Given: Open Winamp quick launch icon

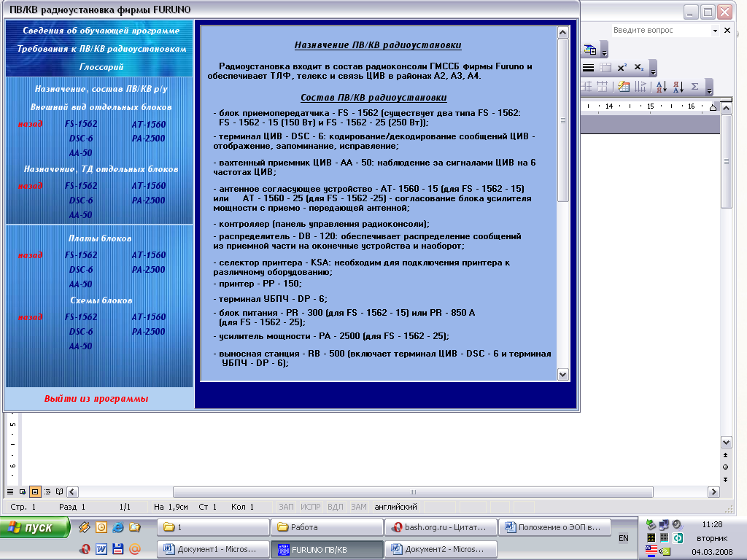Looking at the screenshot, I should [x=85, y=527].
